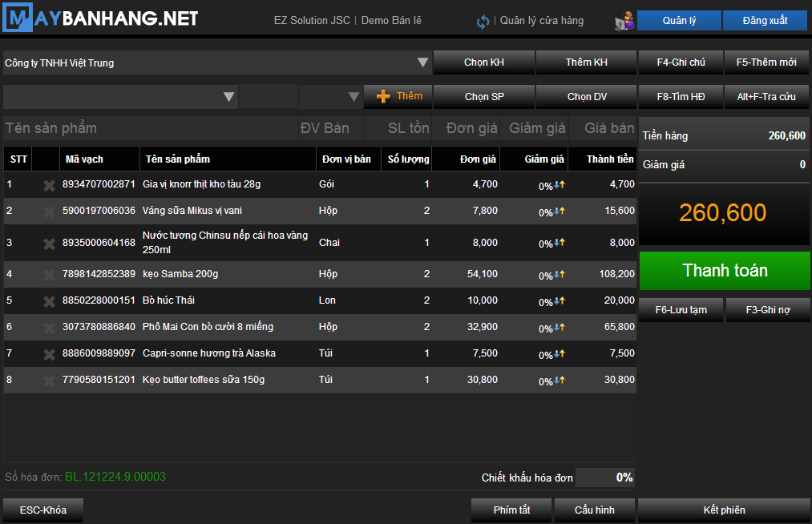Click the refresh sync icon in header
Image resolution: width=812 pixels, height=524 pixels.
[x=483, y=22]
